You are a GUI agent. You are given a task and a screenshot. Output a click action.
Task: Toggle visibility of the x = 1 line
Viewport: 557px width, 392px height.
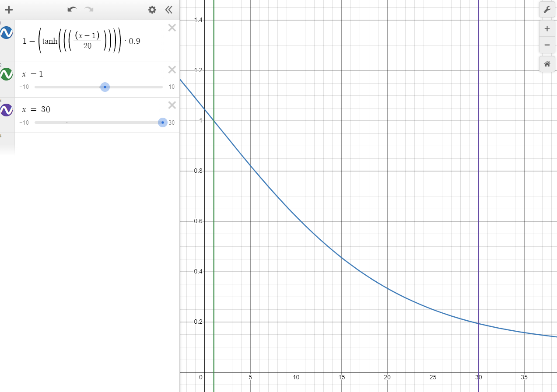click(7, 74)
